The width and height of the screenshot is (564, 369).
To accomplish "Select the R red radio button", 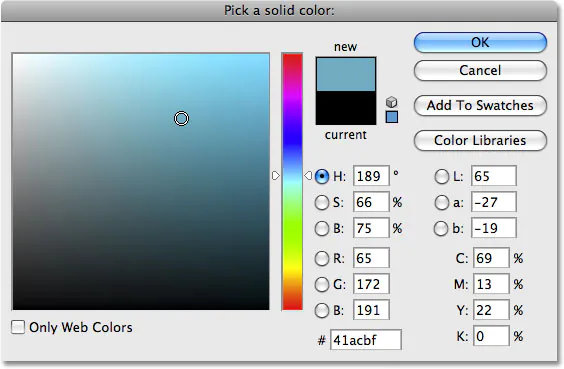I will (322, 258).
